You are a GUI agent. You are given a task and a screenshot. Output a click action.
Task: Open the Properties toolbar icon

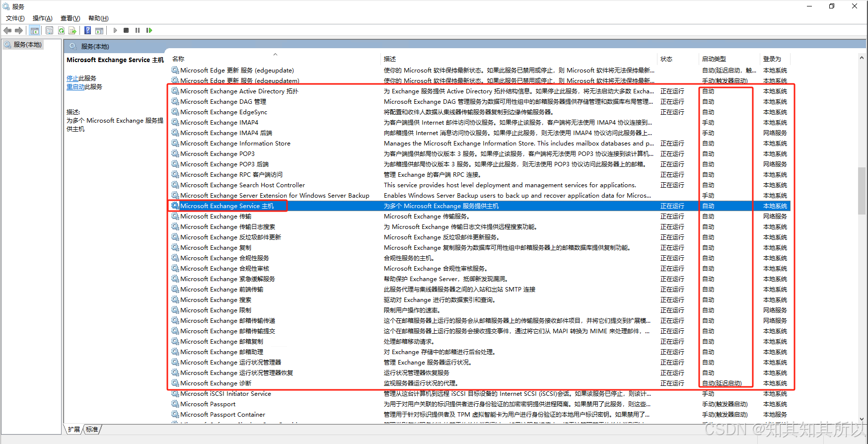(49, 30)
